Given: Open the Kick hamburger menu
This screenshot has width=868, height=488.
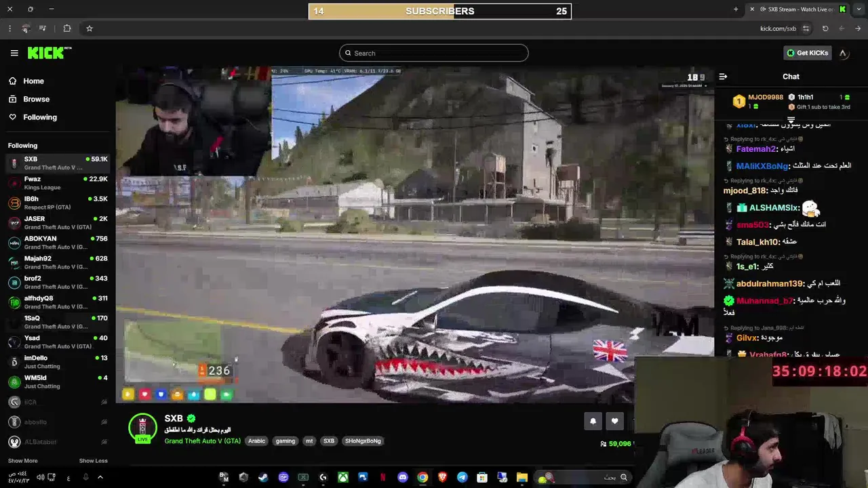Looking at the screenshot, I should [14, 53].
